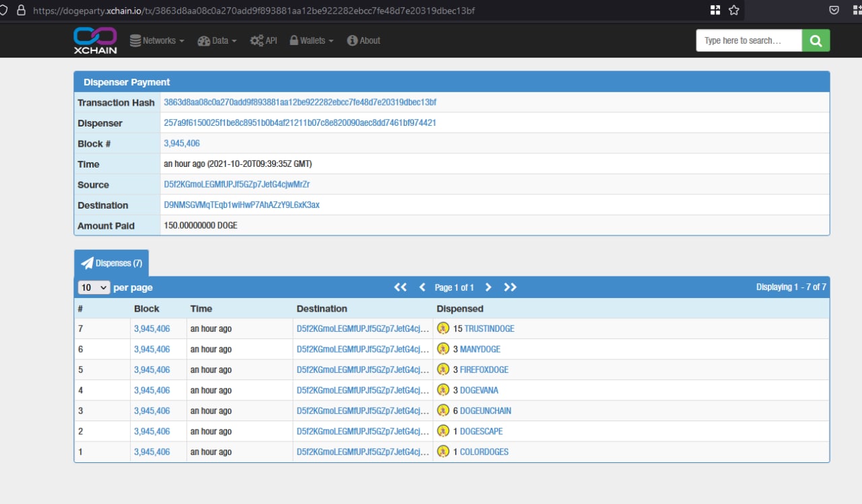
Task: Open the COLORDOGES asset link
Action: (484, 452)
